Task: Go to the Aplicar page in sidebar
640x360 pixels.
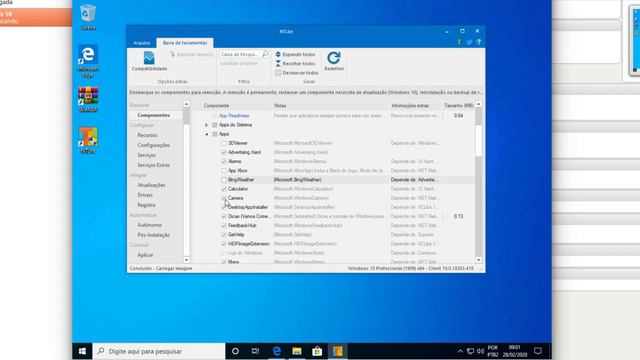Action: tap(145, 255)
